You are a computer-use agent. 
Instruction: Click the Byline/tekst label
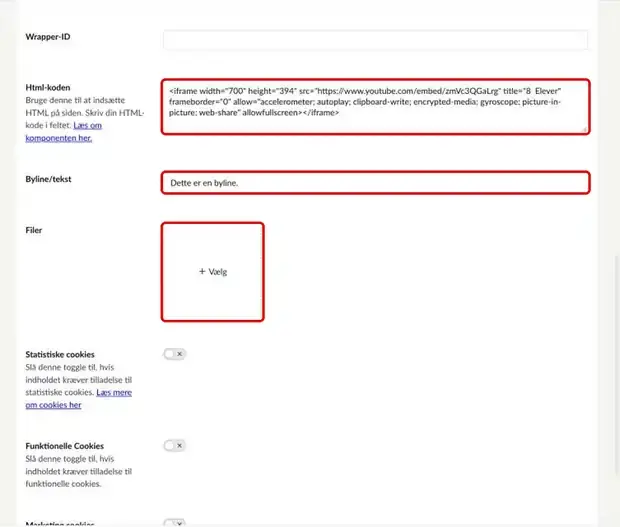point(48,179)
